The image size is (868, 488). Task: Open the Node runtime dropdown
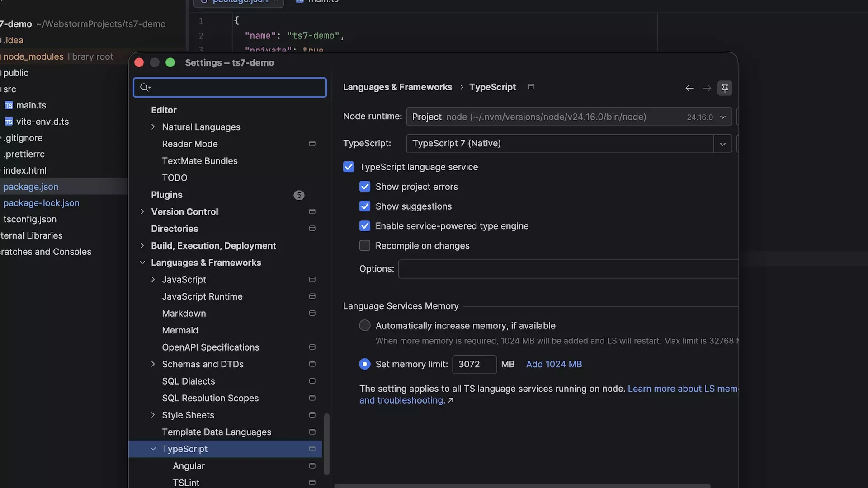tap(569, 117)
